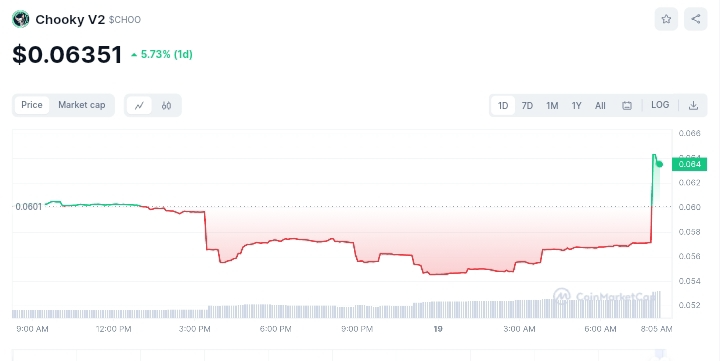Click the green latest price point
This screenshot has height=361, width=720.
click(x=659, y=164)
